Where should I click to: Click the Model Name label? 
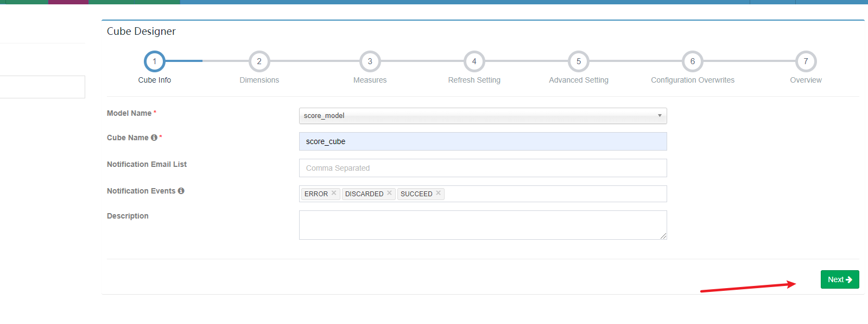[129, 113]
